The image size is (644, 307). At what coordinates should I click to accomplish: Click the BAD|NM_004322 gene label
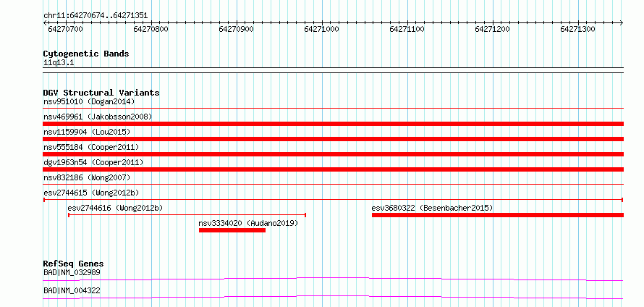coord(72,291)
